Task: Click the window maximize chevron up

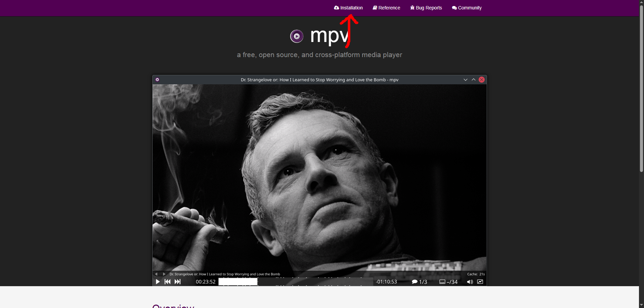Action: 474,80
